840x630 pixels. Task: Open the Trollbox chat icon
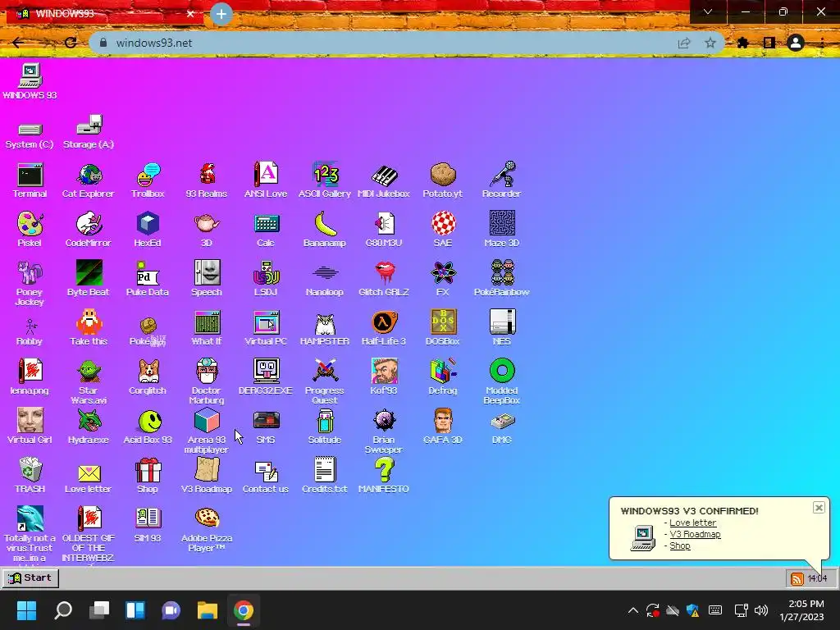click(x=148, y=180)
